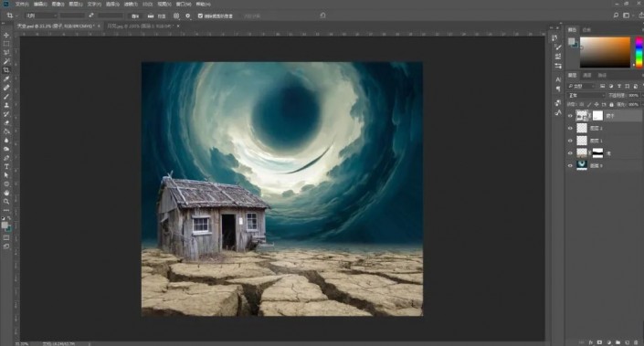Click the Straighten button in crop options
Screen dimensions: 644x346
click(156, 16)
